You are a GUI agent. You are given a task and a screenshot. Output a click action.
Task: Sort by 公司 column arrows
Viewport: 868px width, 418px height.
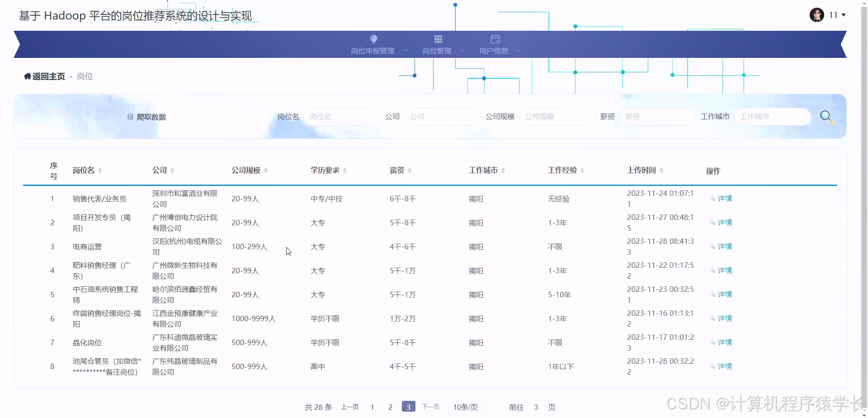point(172,171)
